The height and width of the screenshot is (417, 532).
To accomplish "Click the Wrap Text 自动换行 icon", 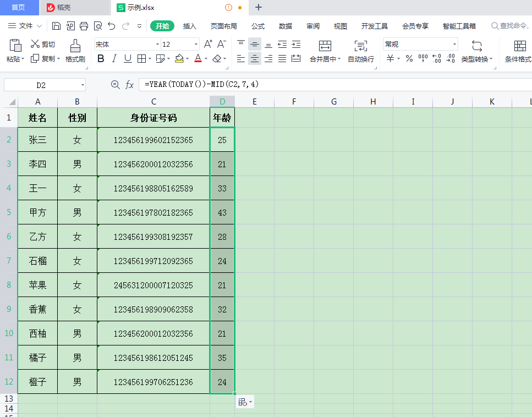I will [361, 46].
